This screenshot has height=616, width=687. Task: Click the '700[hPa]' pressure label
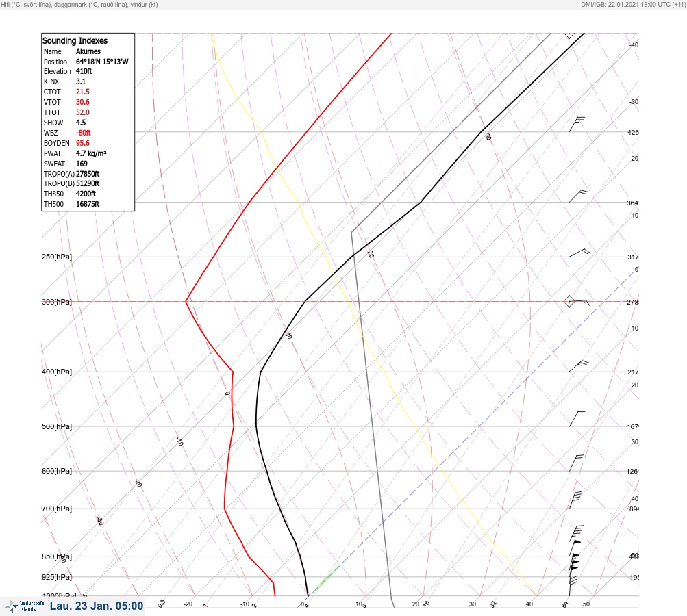tap(57, 509)
